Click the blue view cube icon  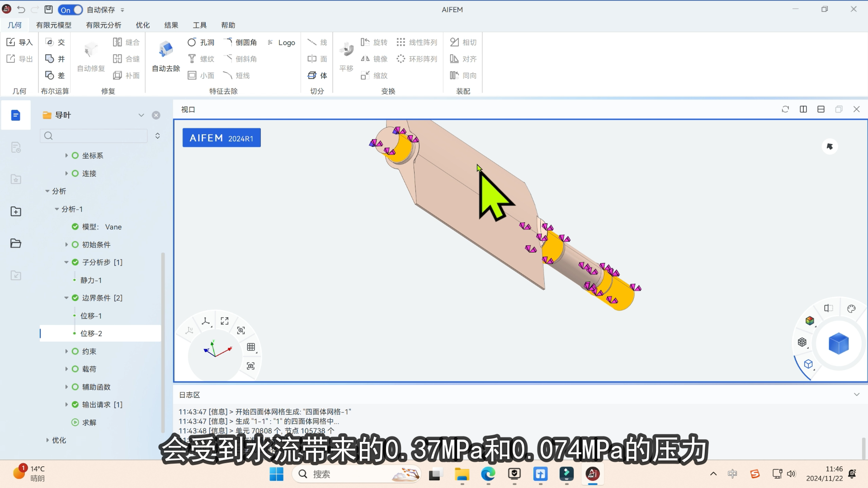click(838, 343)
